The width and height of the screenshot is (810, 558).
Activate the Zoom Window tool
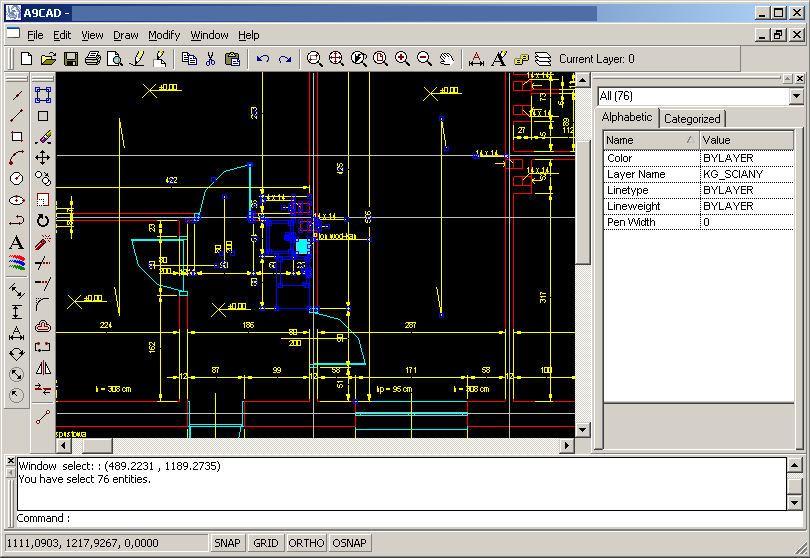click(314, 59)
